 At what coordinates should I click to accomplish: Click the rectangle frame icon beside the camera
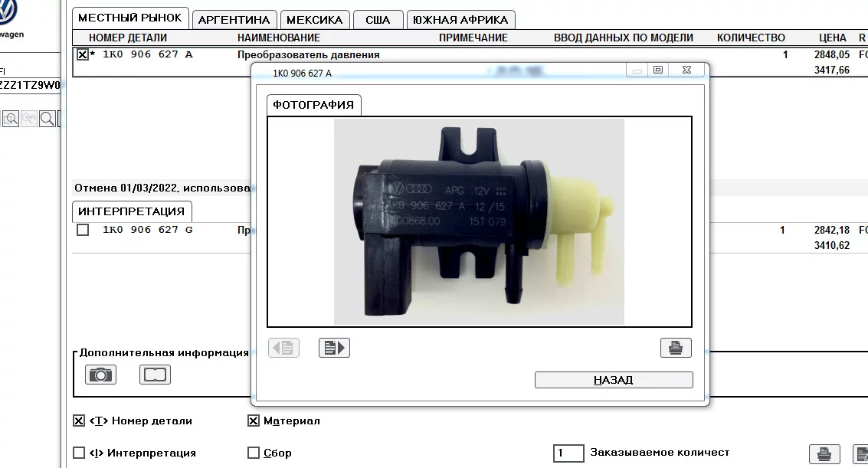[x=155, y=375]
